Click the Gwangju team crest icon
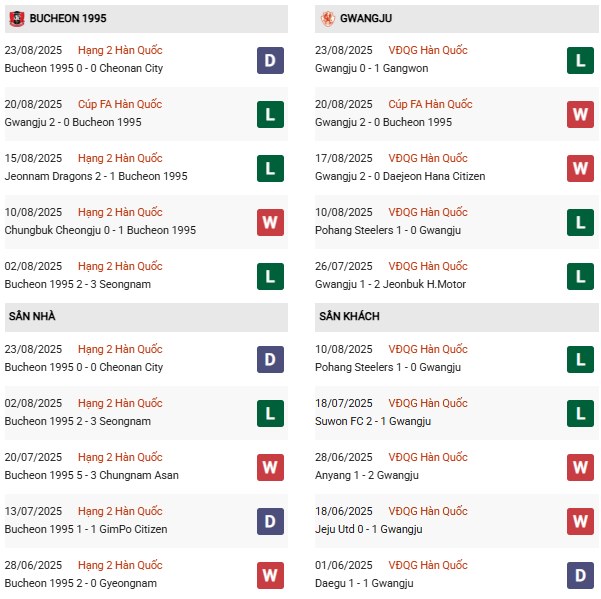 pyautogui.click(x=326, y=18)
